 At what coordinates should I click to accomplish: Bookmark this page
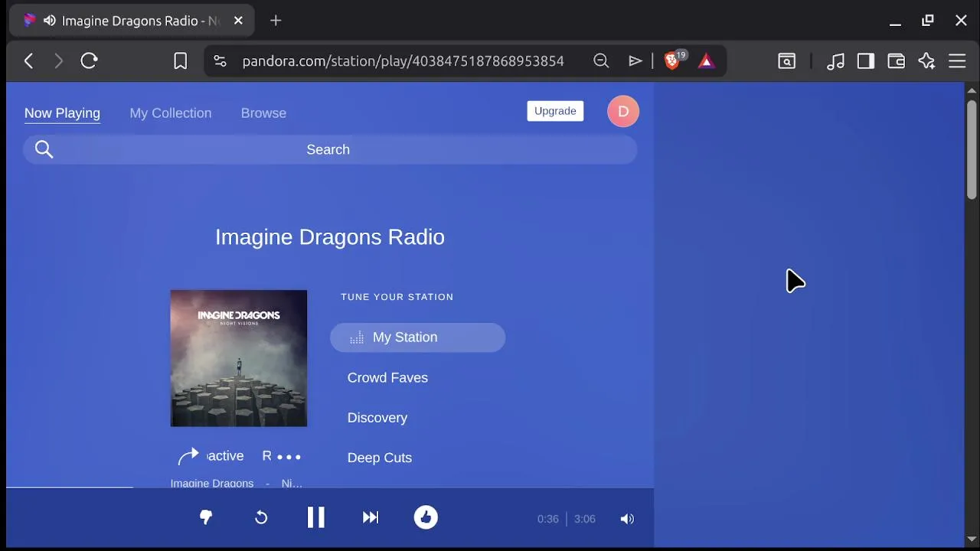181,61
